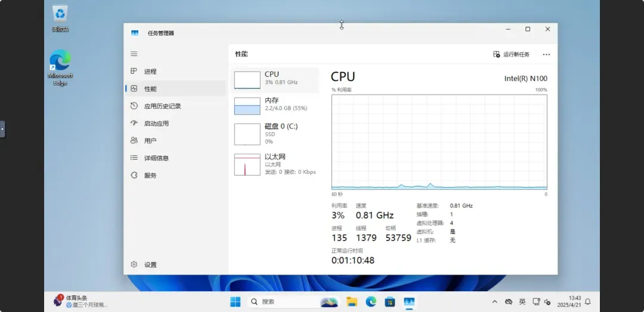Click the 服务 puzzle icon

134,175
